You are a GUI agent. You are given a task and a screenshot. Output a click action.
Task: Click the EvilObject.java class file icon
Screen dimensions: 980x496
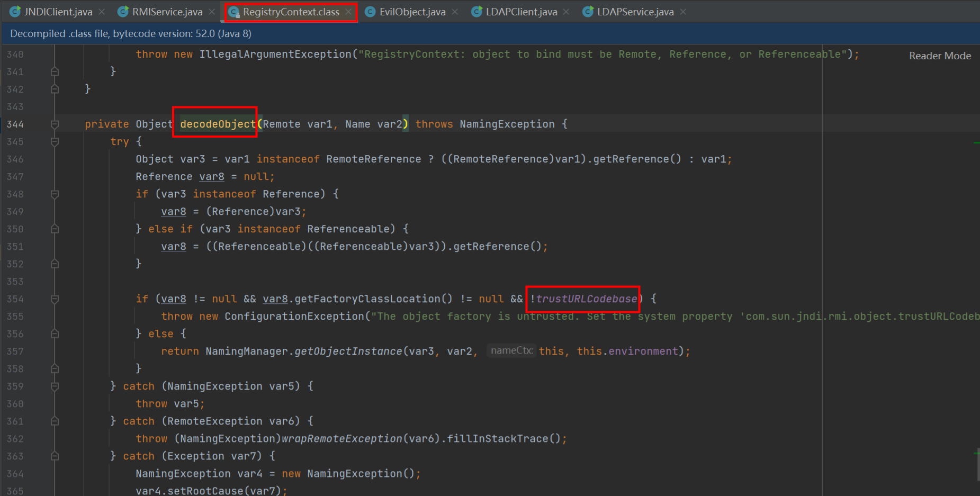pos(371,12)
